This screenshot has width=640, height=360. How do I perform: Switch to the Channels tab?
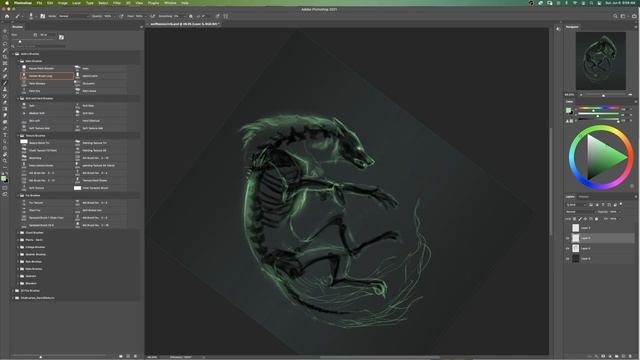click(x=584, y=197)
